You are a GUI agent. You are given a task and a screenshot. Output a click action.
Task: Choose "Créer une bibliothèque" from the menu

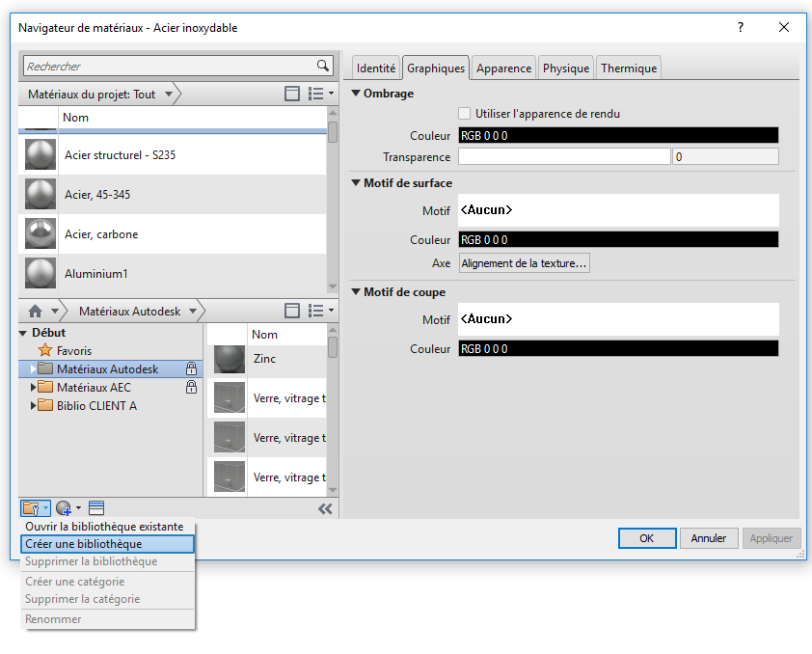pos(84,544)
